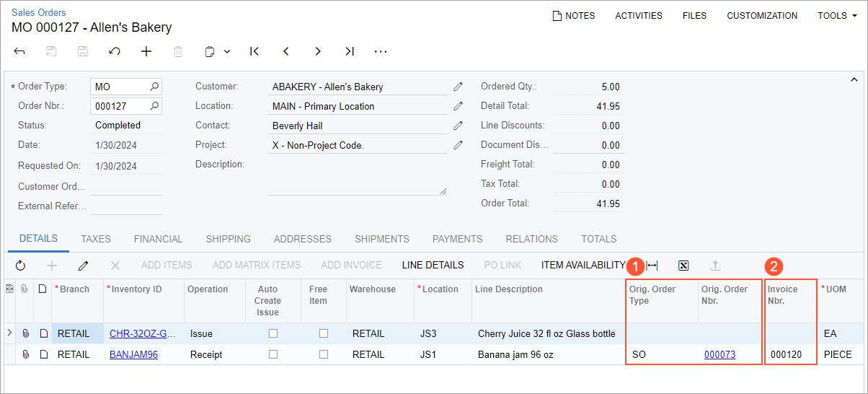Export the grid to Excel

click(x=683, y=266)
